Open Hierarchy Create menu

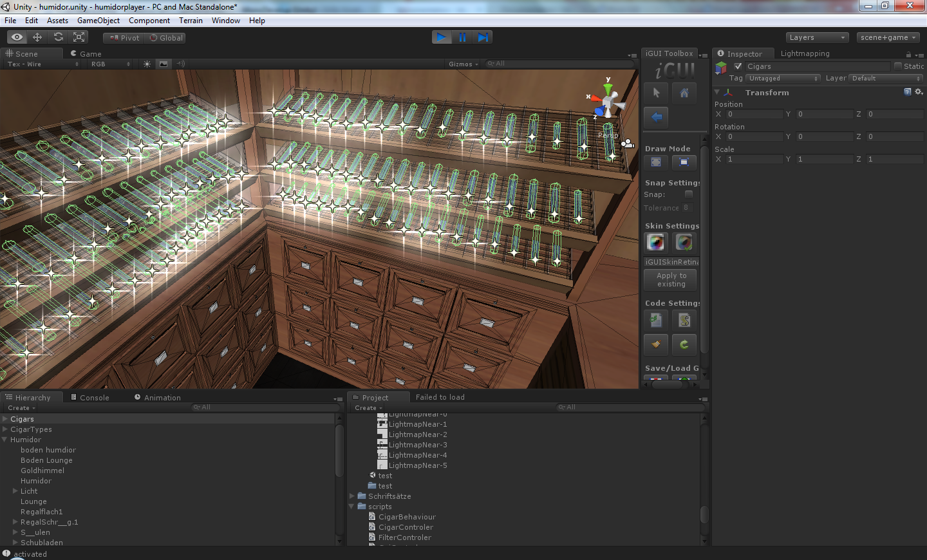click(21, 408)
